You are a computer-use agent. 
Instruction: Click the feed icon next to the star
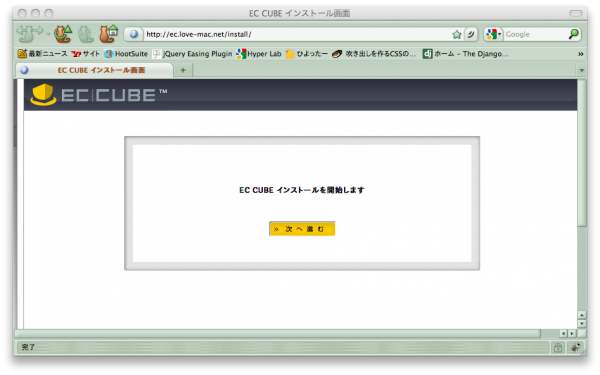coord(471,34)
